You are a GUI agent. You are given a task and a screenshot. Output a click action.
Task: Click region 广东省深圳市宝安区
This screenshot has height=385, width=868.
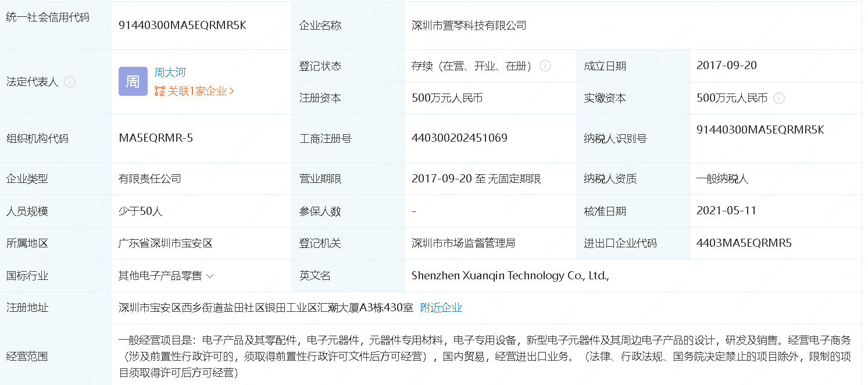(166, 243)
